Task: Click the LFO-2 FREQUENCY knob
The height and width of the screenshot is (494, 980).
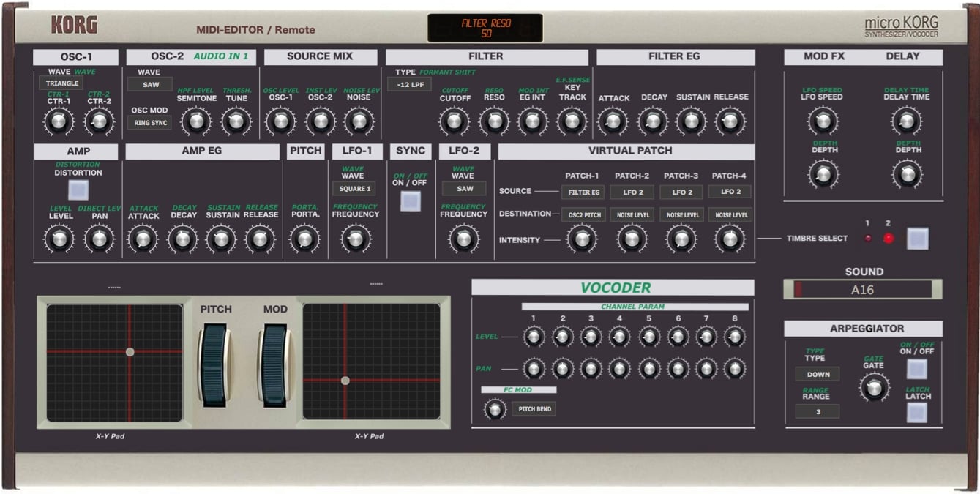Action: [463, 239]
